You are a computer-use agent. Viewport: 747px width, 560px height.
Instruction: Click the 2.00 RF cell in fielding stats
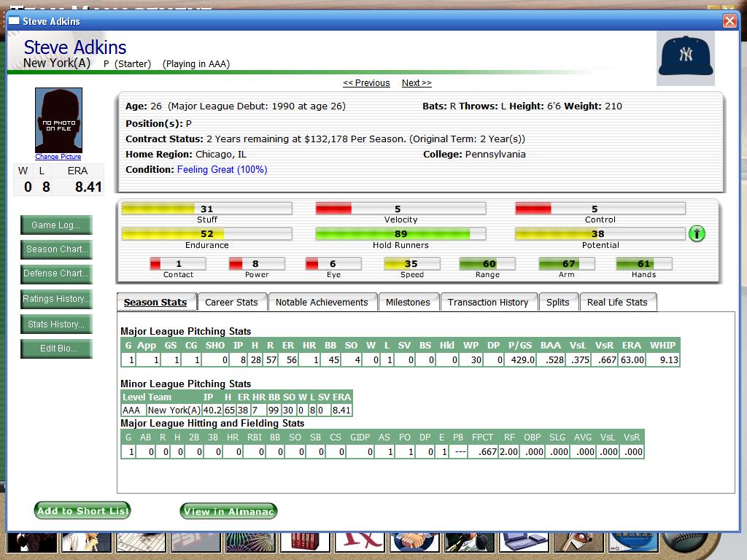(x=508, y=452)
